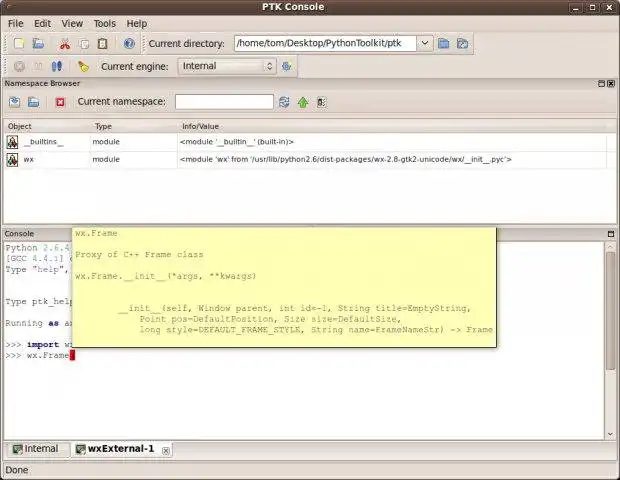Sort by the Info/Value column header
This screenshot has width=620, height=480.
(x=391, y=127)
